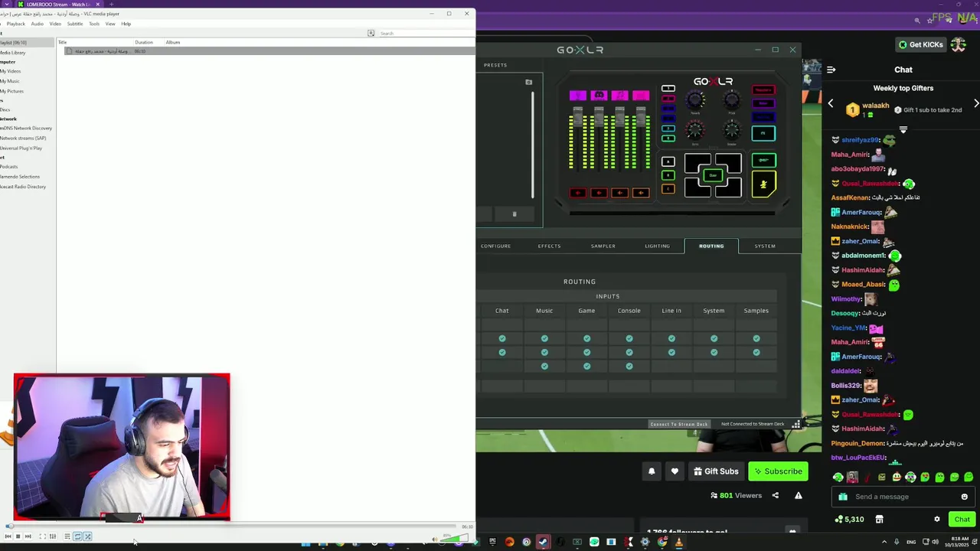Click GoXLR Discord fader channel icon
The image size is (980, 551).
pyautogui.click(x=599, y=96)
